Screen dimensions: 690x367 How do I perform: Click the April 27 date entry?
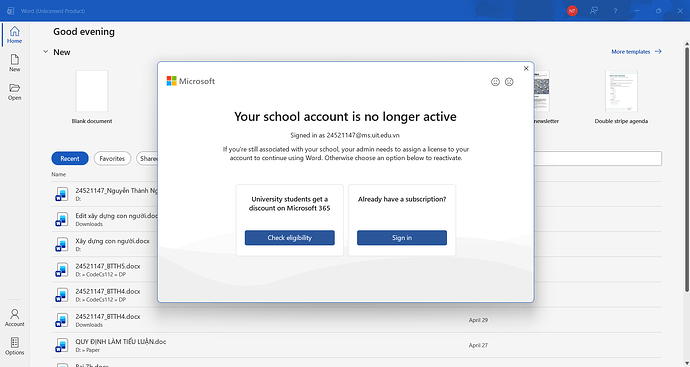(478, 345)
